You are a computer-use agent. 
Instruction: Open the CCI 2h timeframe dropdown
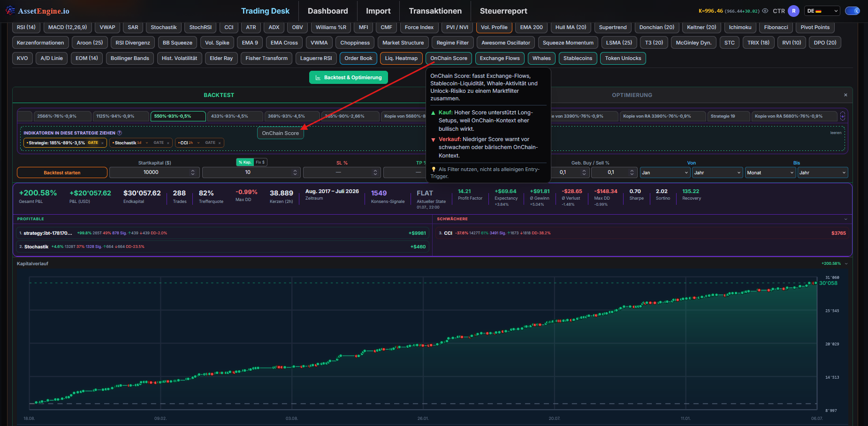[x=195, y=143]
